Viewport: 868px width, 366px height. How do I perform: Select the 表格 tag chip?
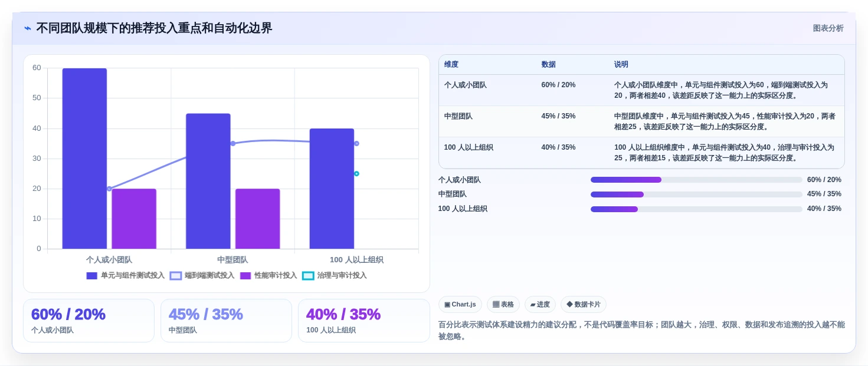[503, 305]
